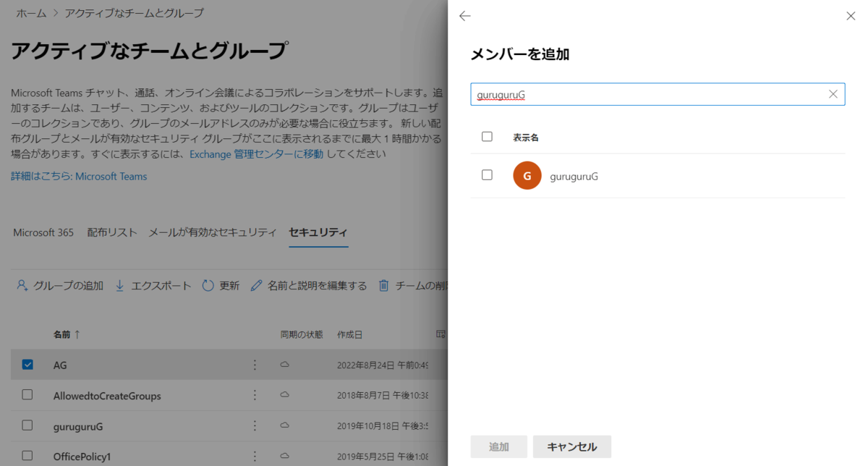Open the guruguruG group in the list
The image size is (868, 466).
[x=78, y=426]
